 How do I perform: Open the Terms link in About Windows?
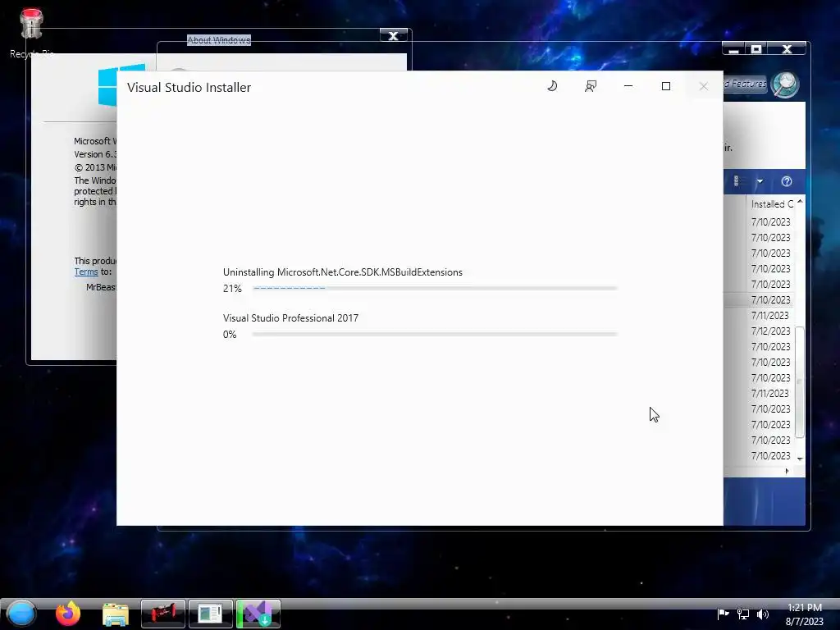click(x=86, y=272)
